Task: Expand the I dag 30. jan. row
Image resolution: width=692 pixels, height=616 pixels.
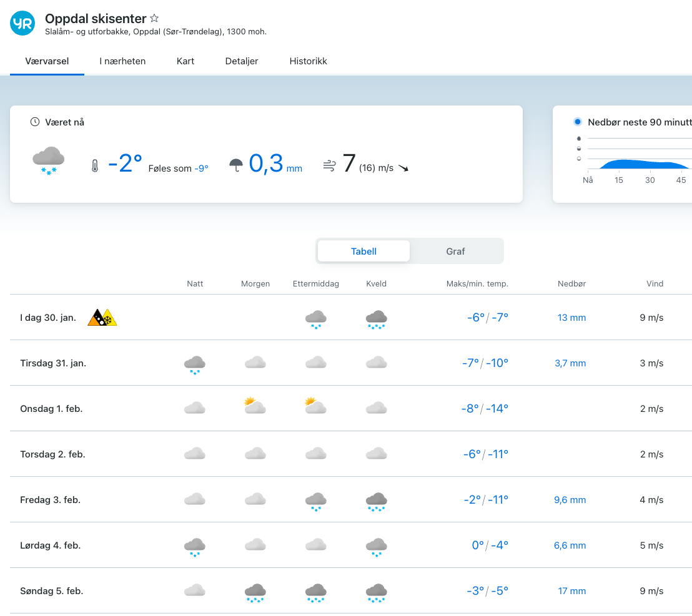Action: tap(48, 318)
